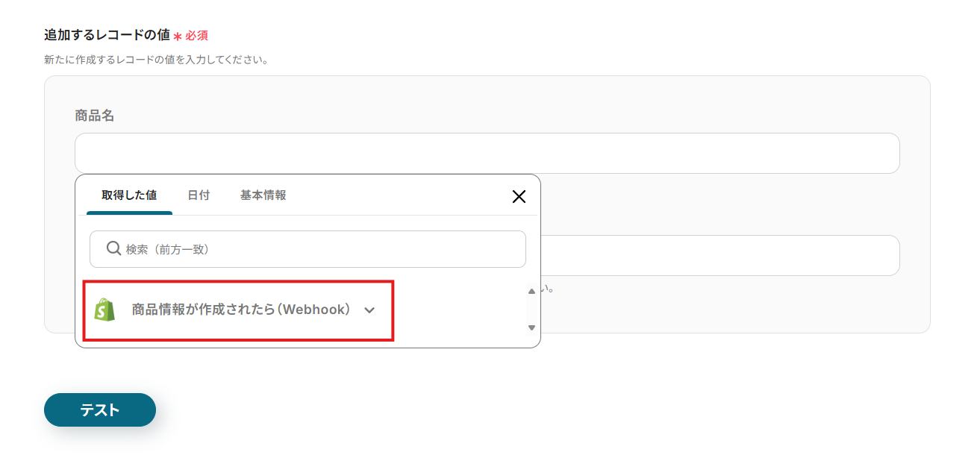Click the 追加するレコードの値 heading
Screen dimensions: 980x455
(107, 34)
